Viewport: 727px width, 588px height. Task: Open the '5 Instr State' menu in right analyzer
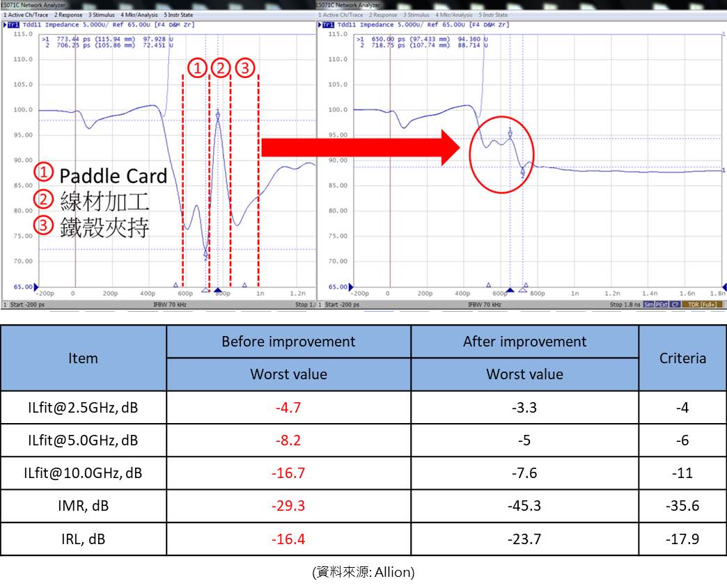[493, 15]
